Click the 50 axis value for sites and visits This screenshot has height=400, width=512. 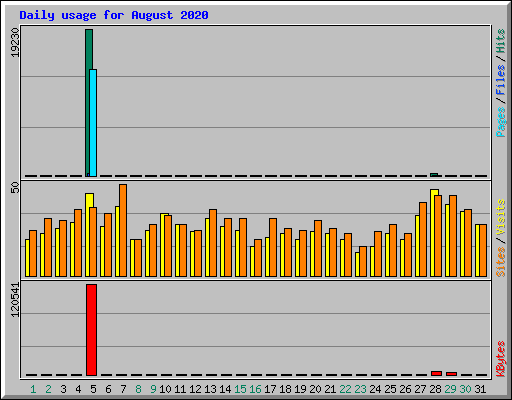15,188
